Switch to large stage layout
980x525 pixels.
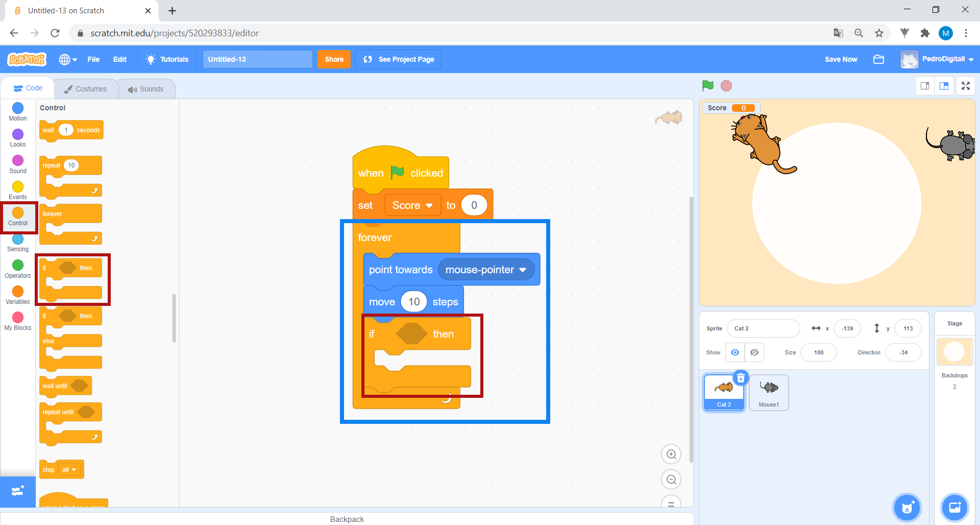click(x=944, y=86)
